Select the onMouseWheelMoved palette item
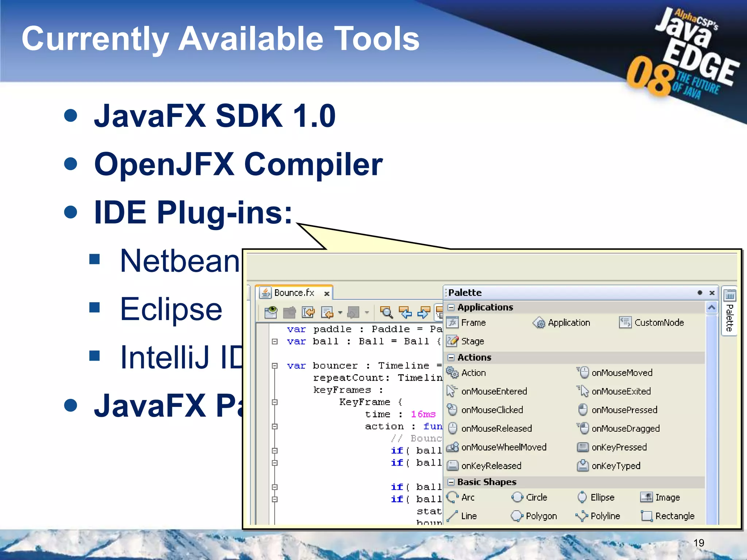 pos(496,447)
